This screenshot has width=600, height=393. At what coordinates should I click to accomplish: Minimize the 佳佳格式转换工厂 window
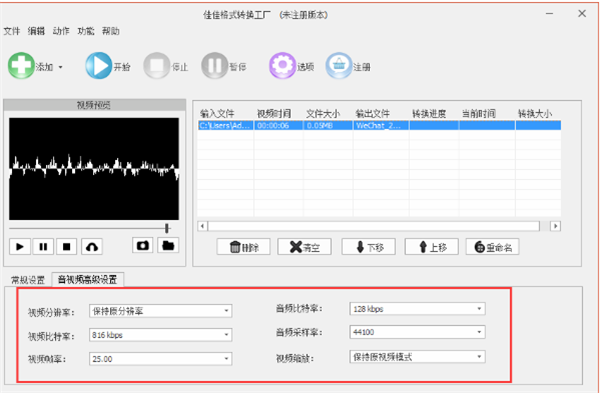click(x=550, y=14)
